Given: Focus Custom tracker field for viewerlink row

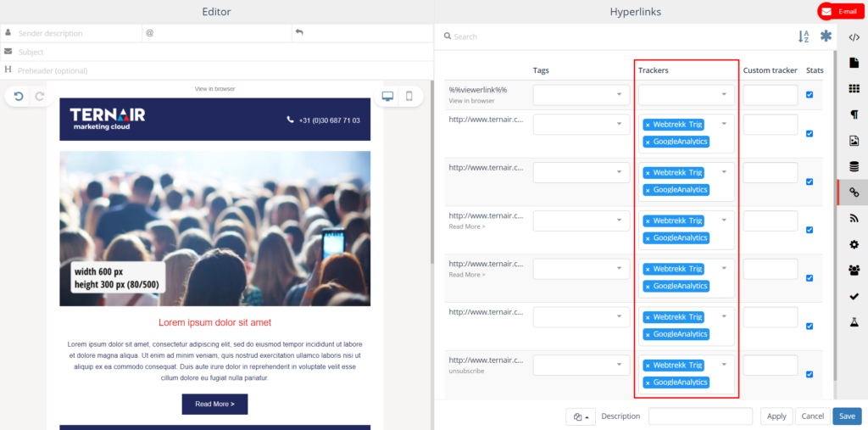Looking at the screenshot, I should pos(770,95).
